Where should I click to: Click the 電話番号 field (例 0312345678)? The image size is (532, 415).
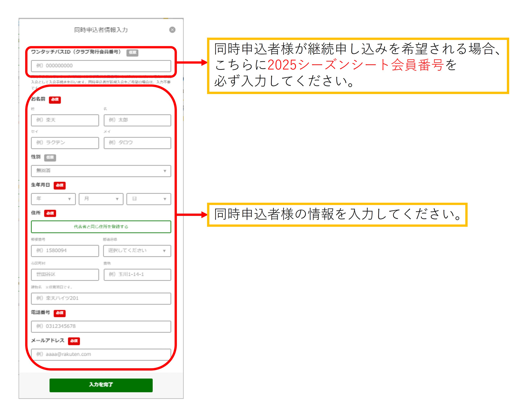click(101, 326)
